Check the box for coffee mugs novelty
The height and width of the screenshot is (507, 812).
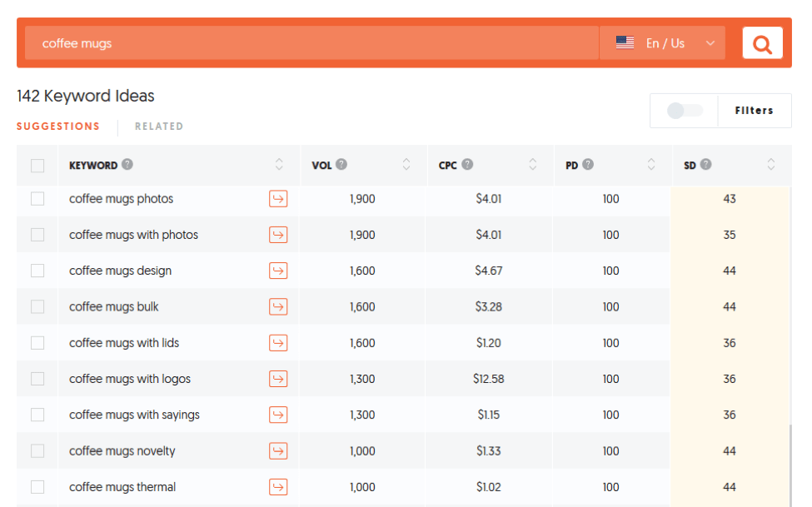(x=37, y=450)
